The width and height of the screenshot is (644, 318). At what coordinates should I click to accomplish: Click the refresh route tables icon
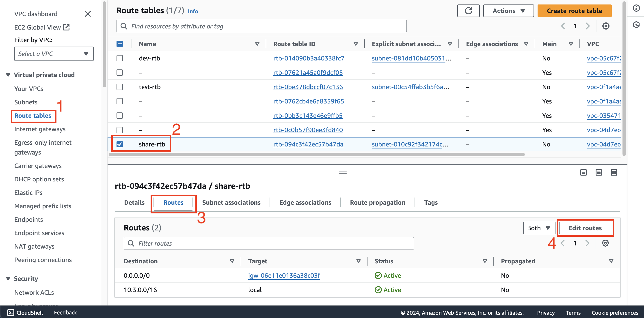[x=468, y=11]
